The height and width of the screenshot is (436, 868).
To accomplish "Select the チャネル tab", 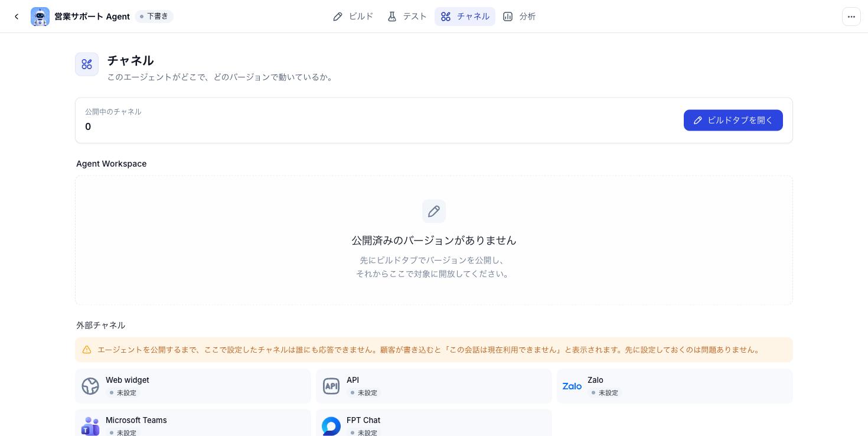I will pyautogui.click(x=465, y=17).
